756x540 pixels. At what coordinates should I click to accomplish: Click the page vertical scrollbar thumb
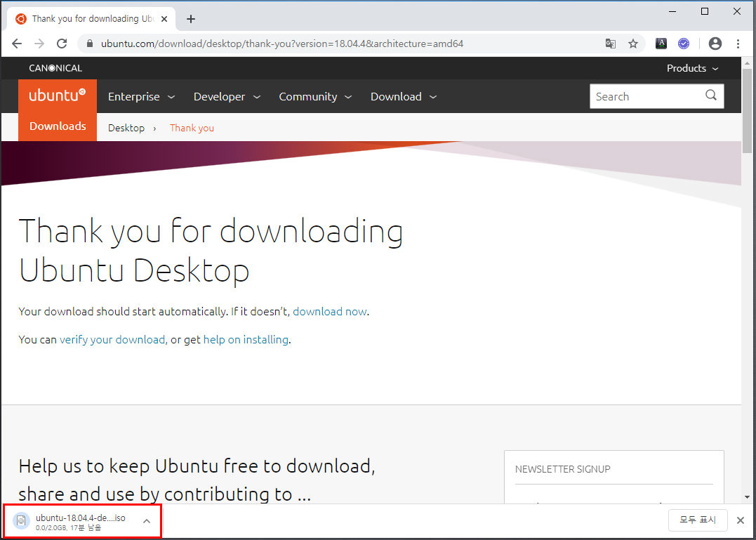(748, 111)
